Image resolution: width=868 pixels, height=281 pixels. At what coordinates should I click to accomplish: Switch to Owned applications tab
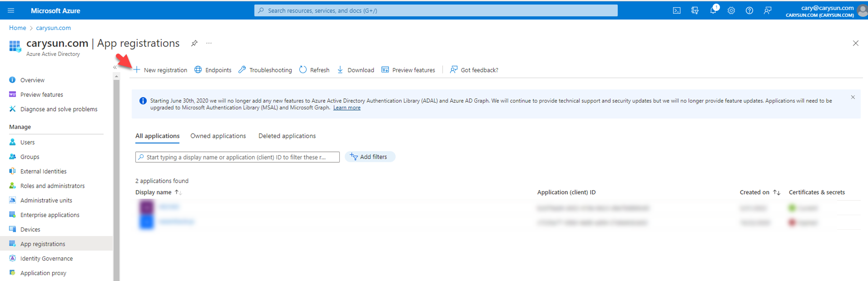pyautogui.click(x=218, y=136)
